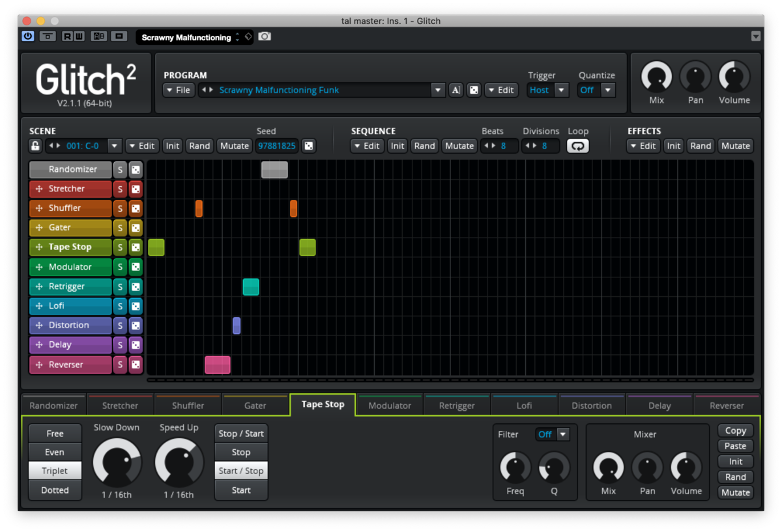Click the Modulator row dice icon

[x=136, y=267]
